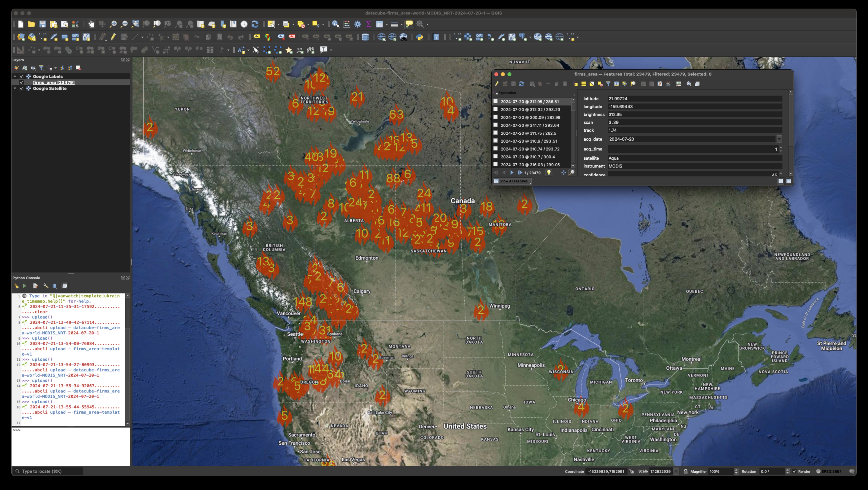Click the filter funnel in attribute table

608,84
